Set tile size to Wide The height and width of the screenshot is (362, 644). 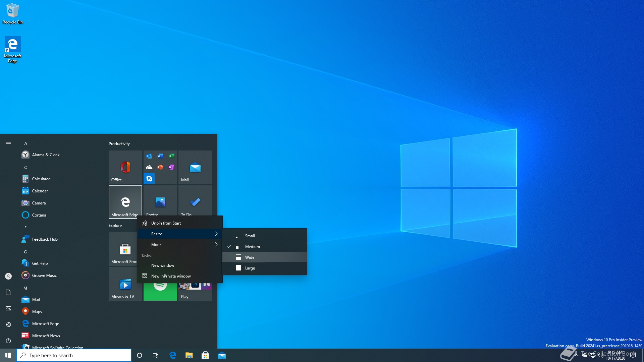coord(265,257)
